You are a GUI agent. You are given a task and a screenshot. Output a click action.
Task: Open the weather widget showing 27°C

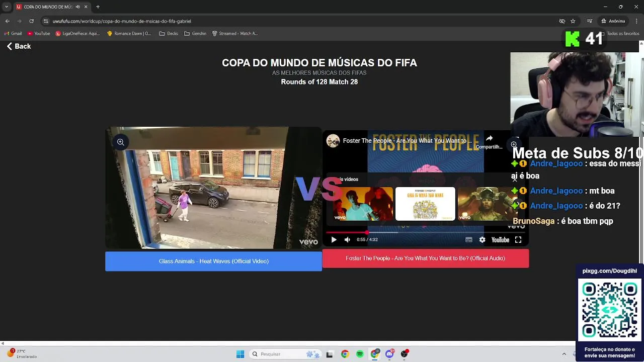[22, 353]
